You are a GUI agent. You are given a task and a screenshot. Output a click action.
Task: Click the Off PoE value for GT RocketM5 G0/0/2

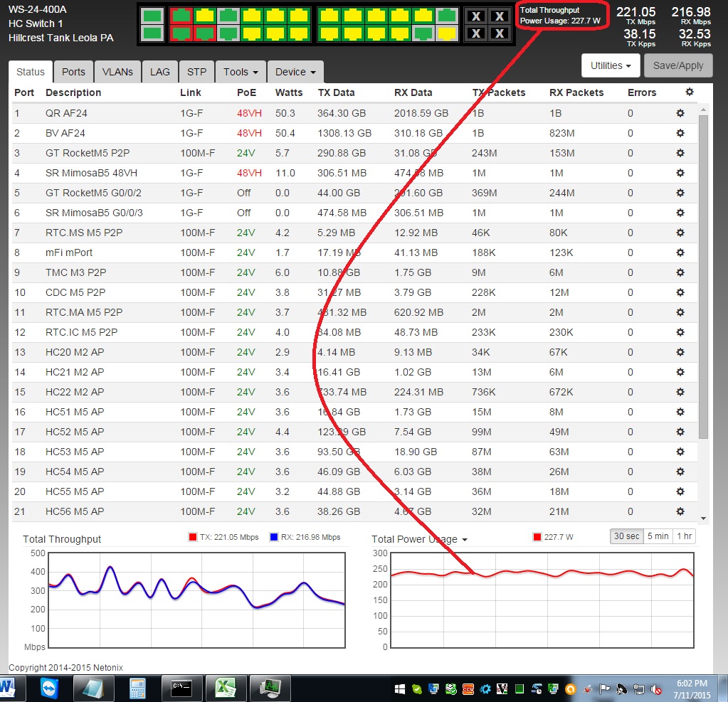click(244, 193)
